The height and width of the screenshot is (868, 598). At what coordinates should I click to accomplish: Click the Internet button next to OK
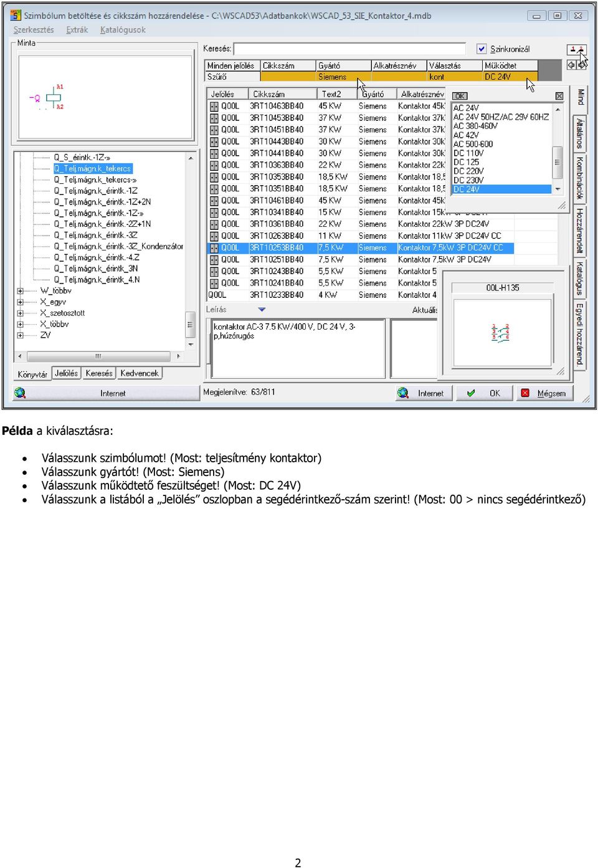(424, 393)
